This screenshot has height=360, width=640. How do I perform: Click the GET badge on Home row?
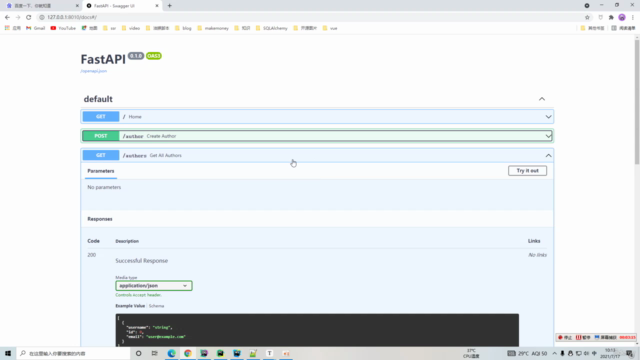tap(101, 117)
